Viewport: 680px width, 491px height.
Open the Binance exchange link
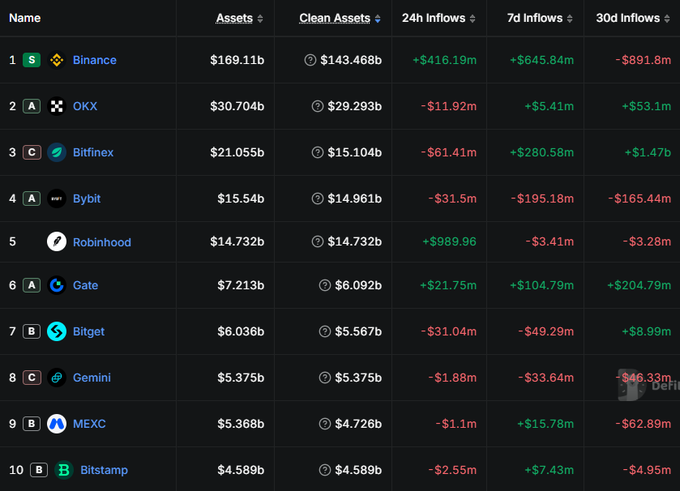tap(95, 60)
